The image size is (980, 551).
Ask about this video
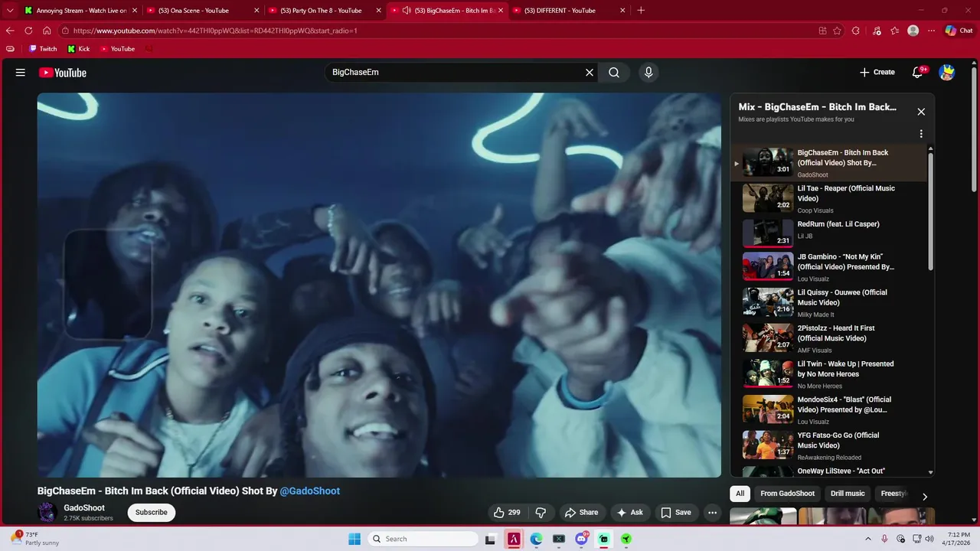click(x=629, y=513)
